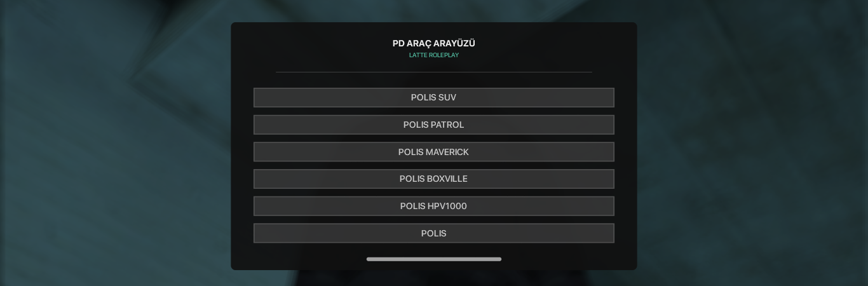Pick the POLIS BOXVILLE van
Screen dimensions: 868x286
coord(433,179)
